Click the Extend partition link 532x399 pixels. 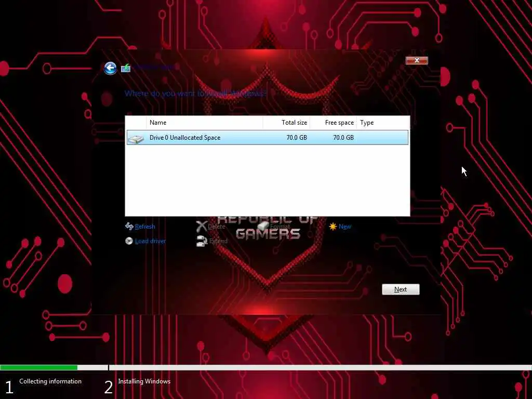tap(218, 241)
